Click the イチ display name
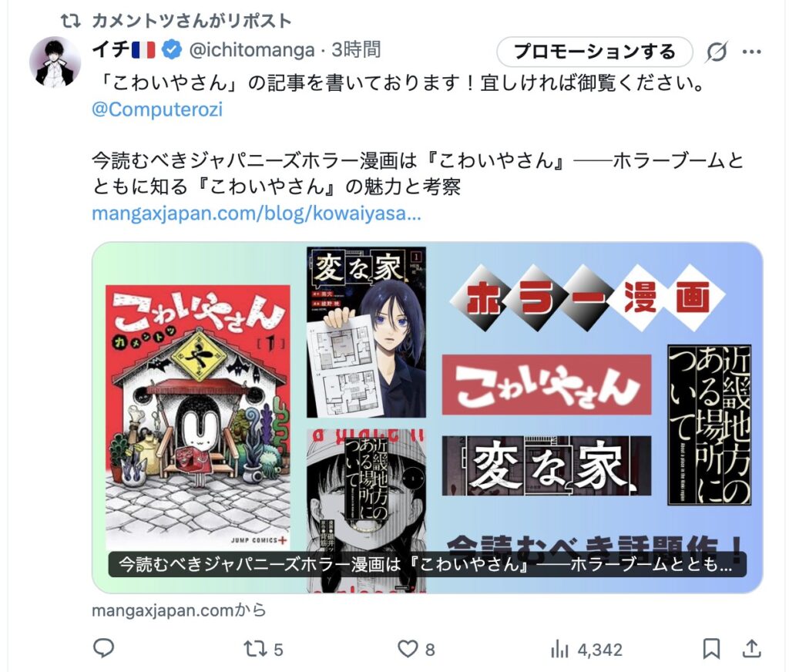Viewport: 789px width, 672px height. (111, 49)
